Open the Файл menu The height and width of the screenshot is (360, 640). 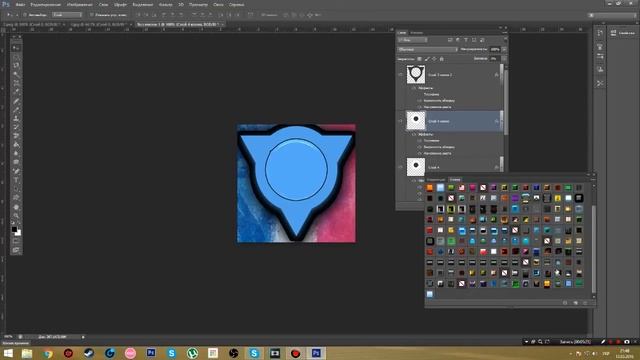pos(20,4)
